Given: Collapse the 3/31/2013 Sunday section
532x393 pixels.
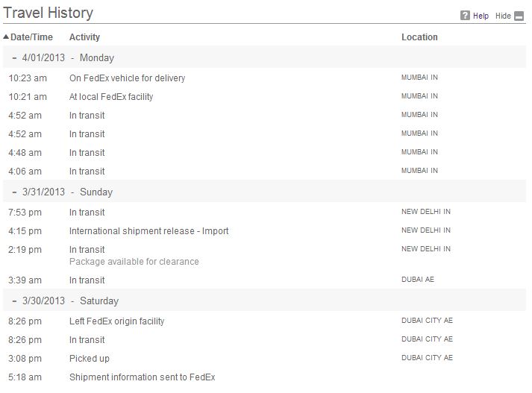Looking at the screenshot, I should pos(14,192).
